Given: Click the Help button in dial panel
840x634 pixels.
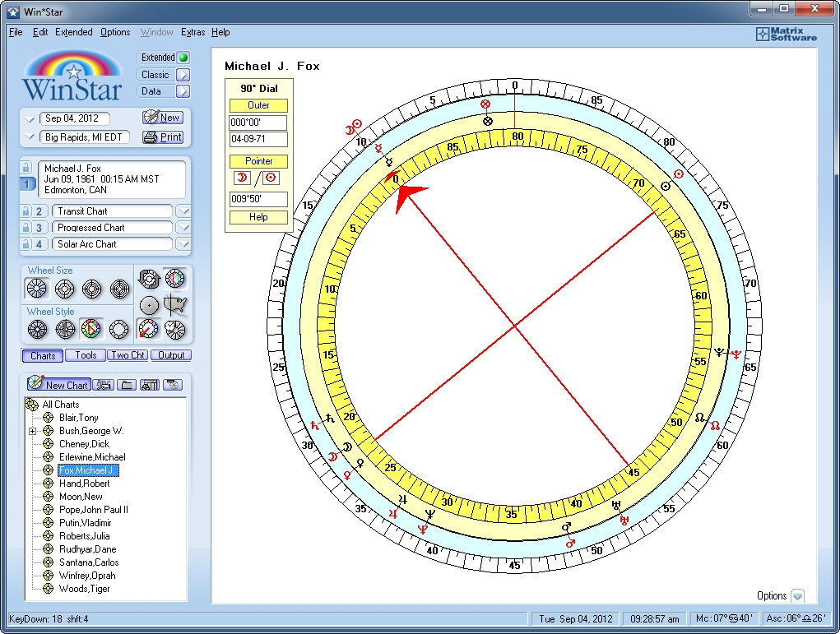Looking at the screenshot, I should [x=259, y=217].
